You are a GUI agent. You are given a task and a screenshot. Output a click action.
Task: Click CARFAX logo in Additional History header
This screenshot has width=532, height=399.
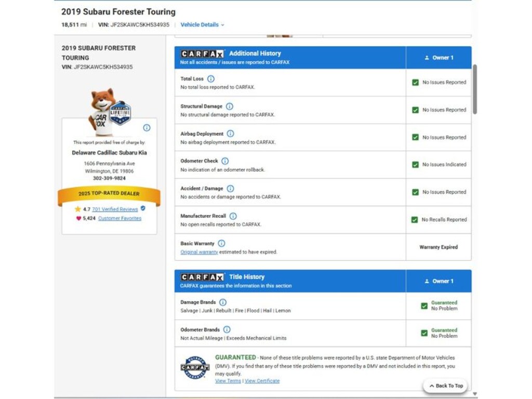[202, 54]
